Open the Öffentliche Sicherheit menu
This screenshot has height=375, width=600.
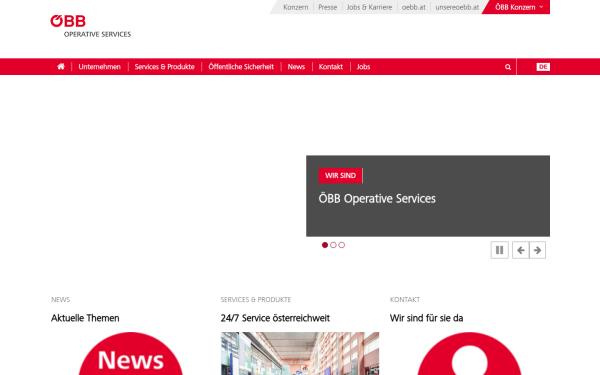241,67
